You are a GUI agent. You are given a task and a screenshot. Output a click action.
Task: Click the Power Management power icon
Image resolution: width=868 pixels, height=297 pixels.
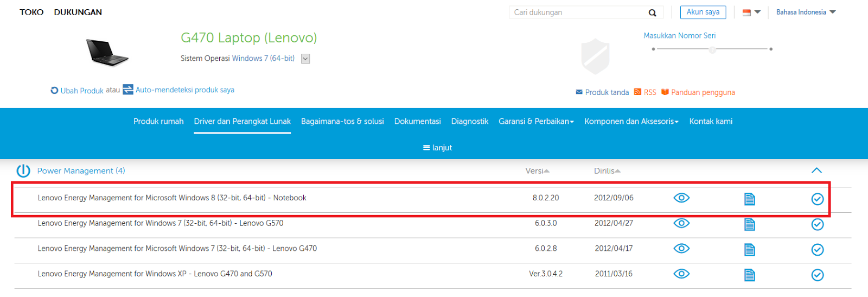[23, 171]
